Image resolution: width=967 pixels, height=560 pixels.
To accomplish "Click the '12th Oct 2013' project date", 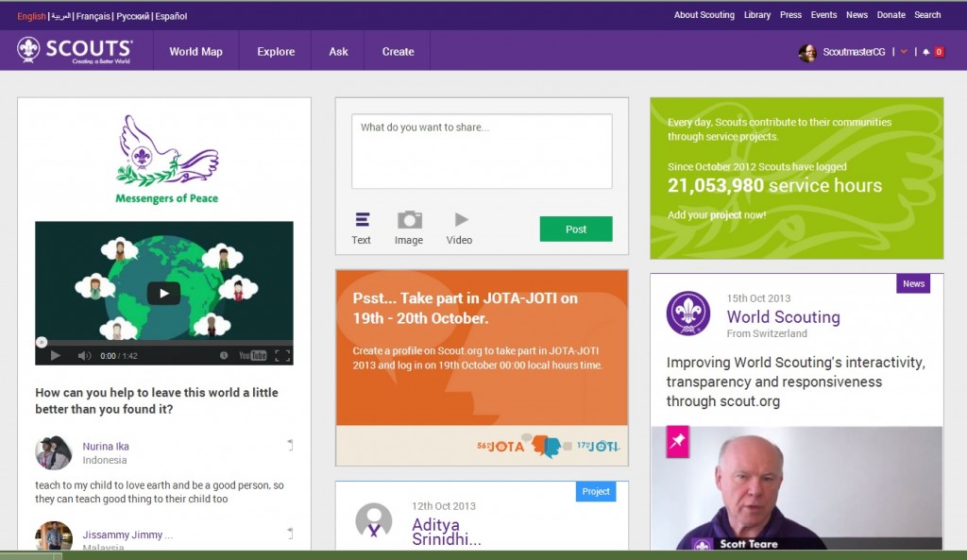I will click(444, 506).
